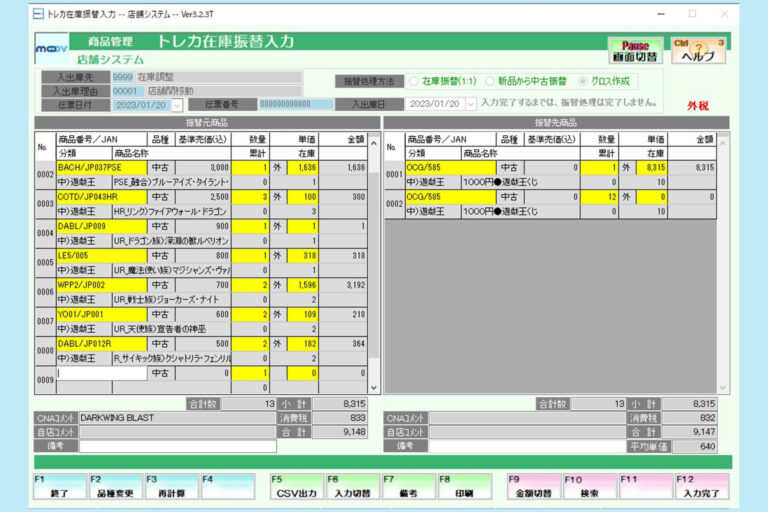Select product code DABL/JP012R
This screenshot has height=512, width=768.
101,344
